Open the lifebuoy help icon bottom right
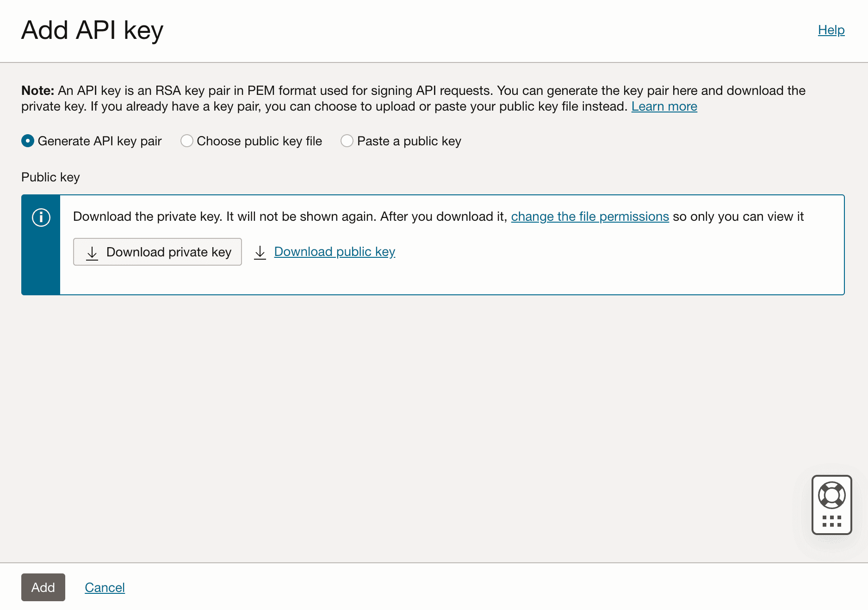The height and width of the screenshot is (610, 868). 831,494
